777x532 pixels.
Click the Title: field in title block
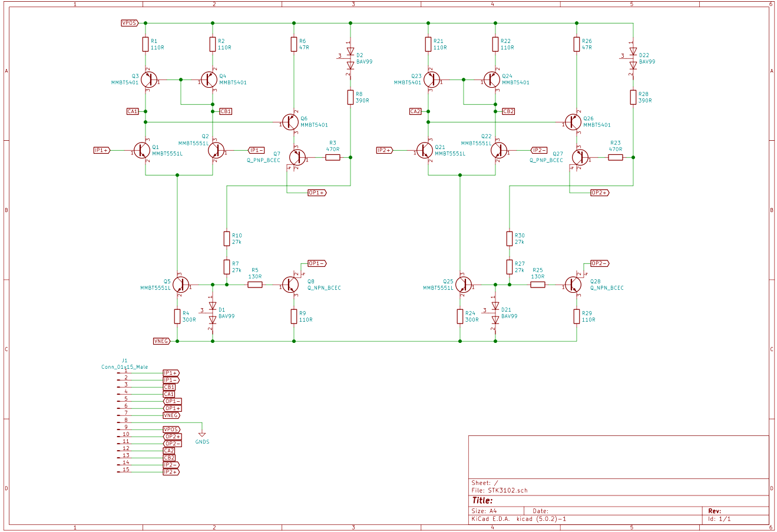pyautogui.click(x=482, y=500)
